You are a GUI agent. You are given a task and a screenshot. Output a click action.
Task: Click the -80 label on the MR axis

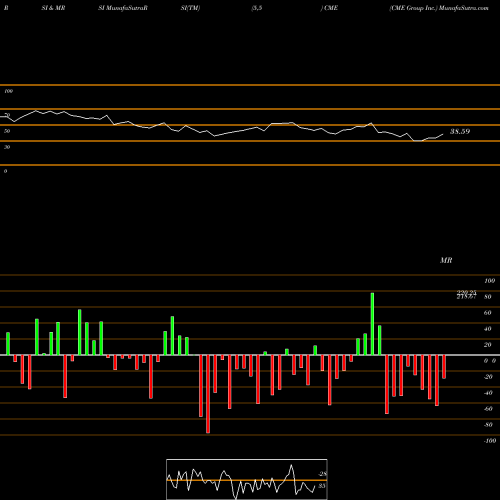488,425
